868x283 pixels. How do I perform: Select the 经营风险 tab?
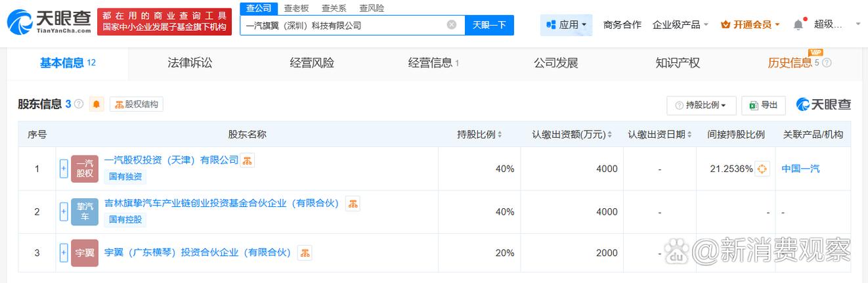tap(312, 63)
